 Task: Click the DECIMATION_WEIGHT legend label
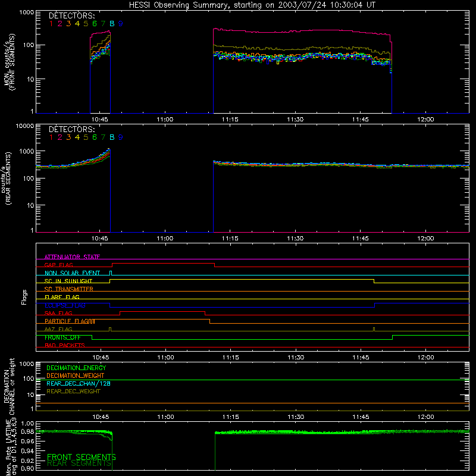point(76,376)
